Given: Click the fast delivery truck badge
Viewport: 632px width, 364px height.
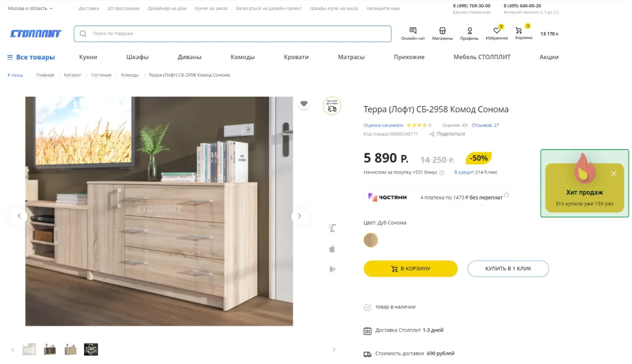Looking at the screenshot, I should point(332,106).
